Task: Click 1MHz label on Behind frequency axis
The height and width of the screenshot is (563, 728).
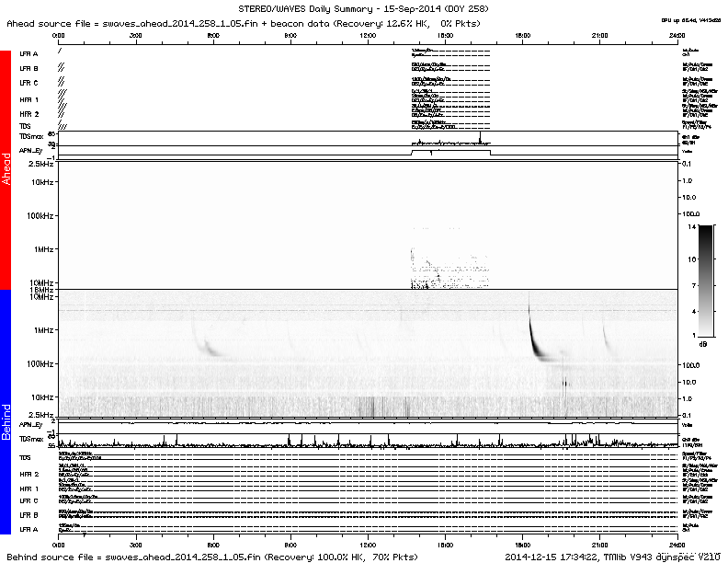Action: [43, 330]
